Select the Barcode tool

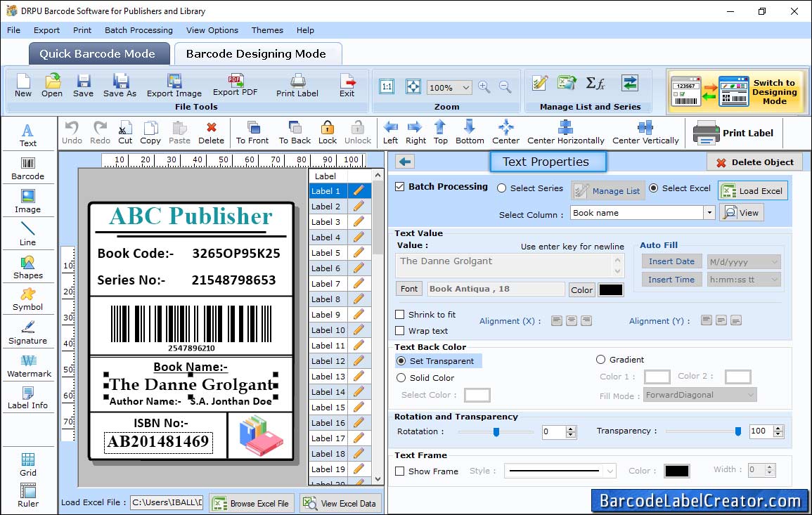28,169
